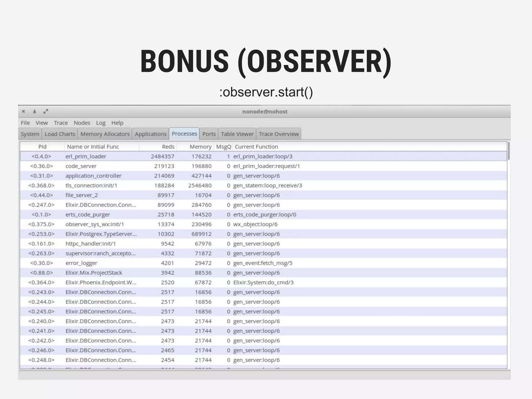
Task: Click the wx_object:loop/6 function cell
Action: [255, 224]
